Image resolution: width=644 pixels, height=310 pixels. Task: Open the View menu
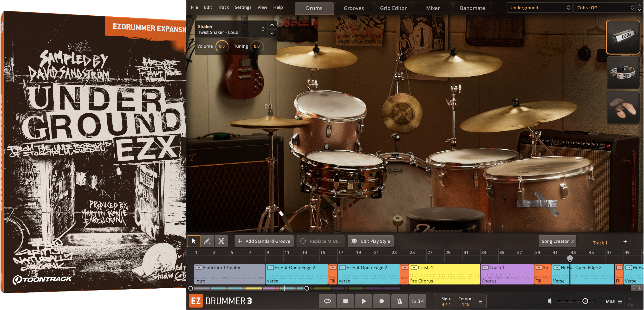(x=262, y=7)
